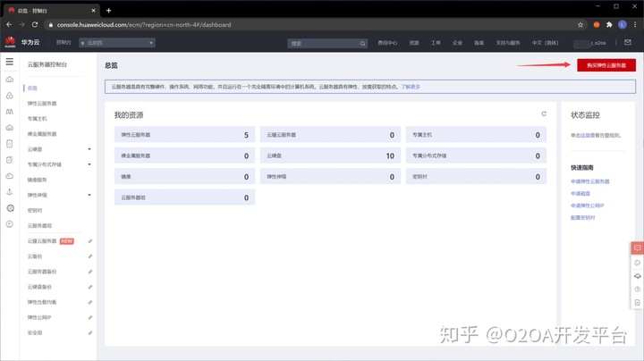Select 云服务器组 in the sidebar
Image resolution: width=644 pixels, height=361 pixels.
tap(39, 225)
